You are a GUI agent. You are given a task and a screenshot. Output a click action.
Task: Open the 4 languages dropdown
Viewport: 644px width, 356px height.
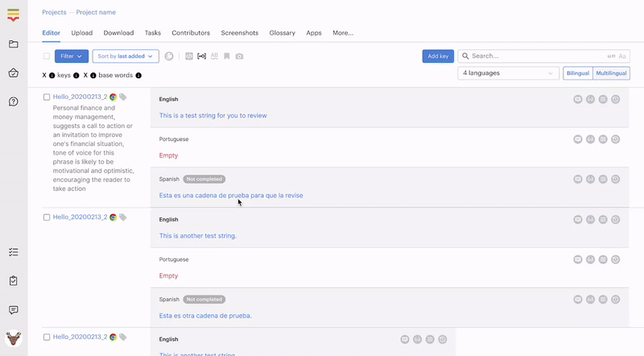[x=508, y=73]
